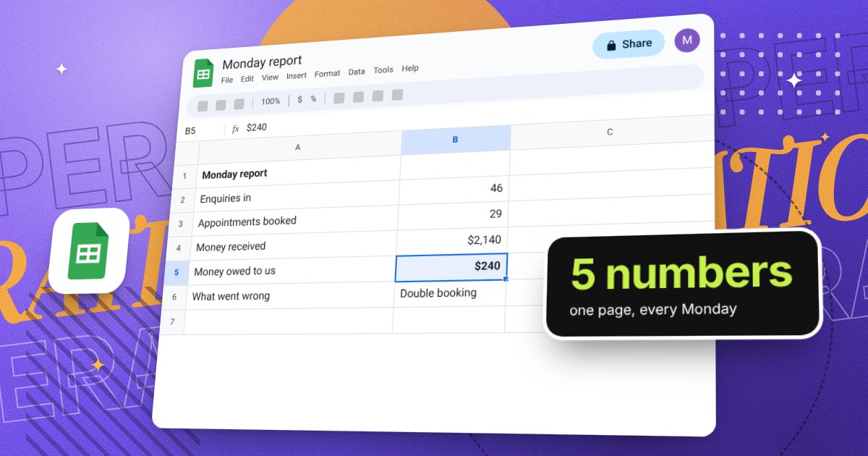Open the Help menu

(x=410, y=68)
